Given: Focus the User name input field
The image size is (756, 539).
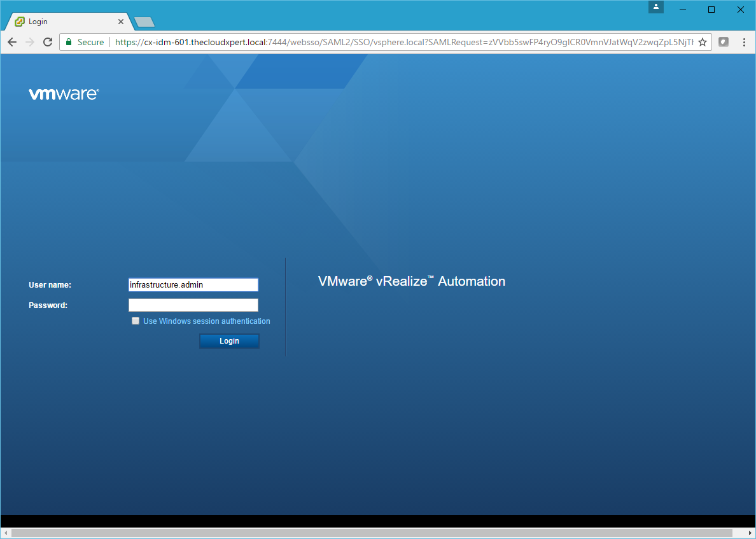Looking at the screenshot, I should coord(193,285).
